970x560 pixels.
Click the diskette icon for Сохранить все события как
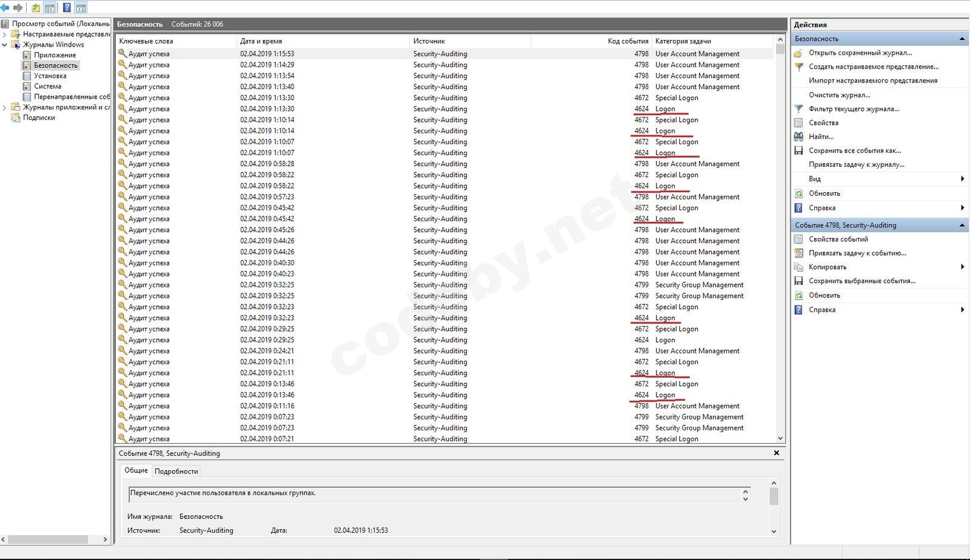coord(798,150)
